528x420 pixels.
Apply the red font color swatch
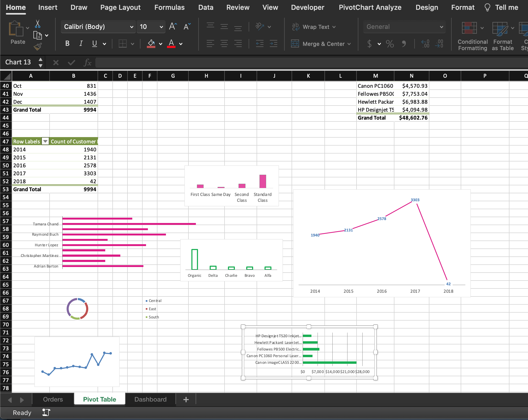pyautogui.click(x=171, y=44)
